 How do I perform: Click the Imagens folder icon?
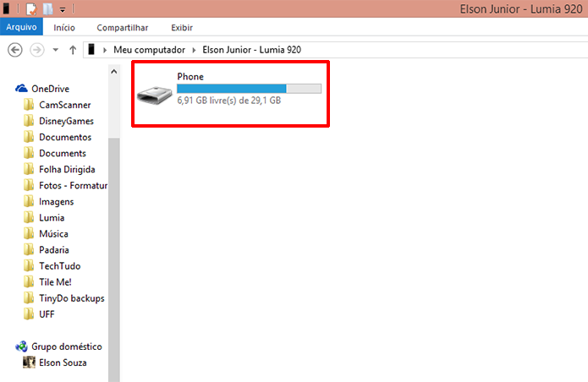(x=29, y=201)
